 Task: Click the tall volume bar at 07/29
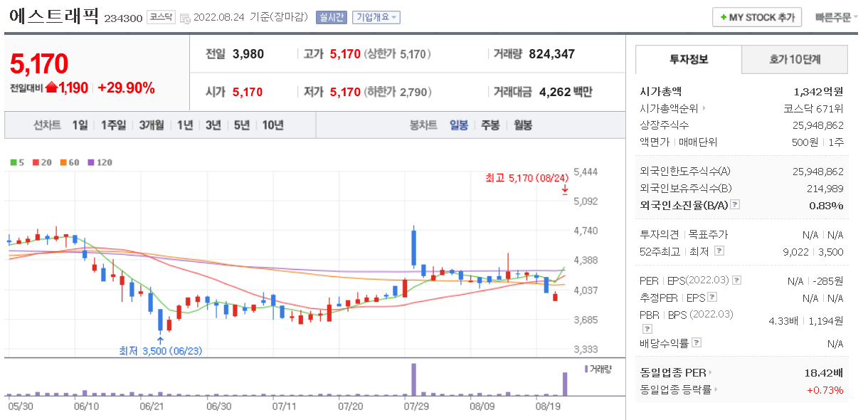(413, 379)
